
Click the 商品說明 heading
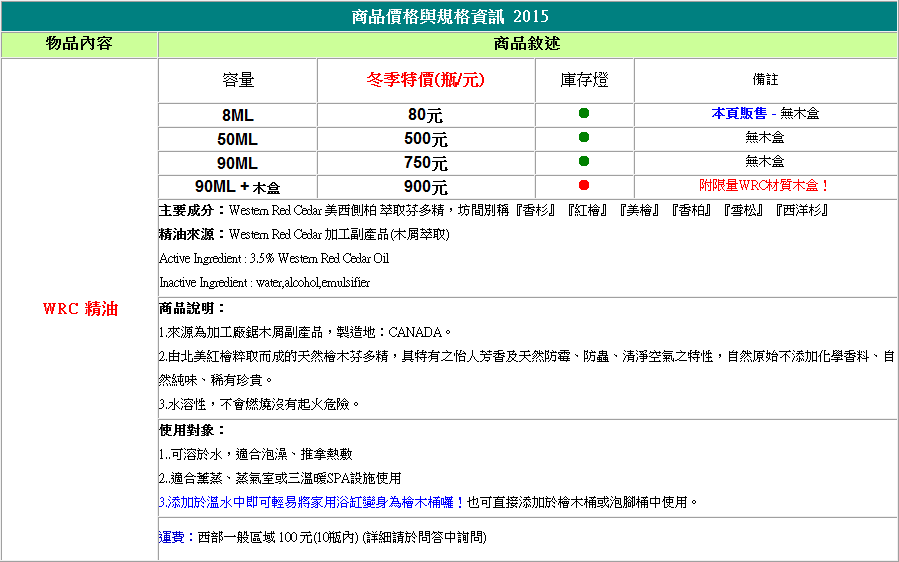[193, 309]
